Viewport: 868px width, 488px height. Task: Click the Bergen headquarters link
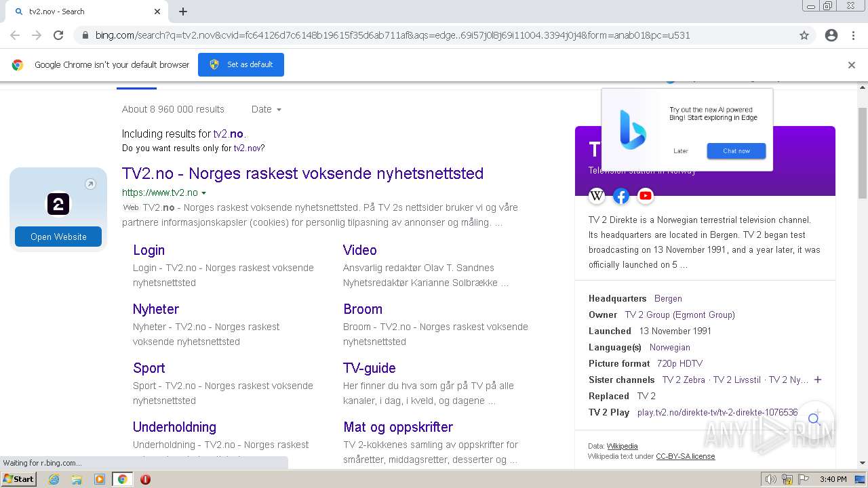(668, 298)
